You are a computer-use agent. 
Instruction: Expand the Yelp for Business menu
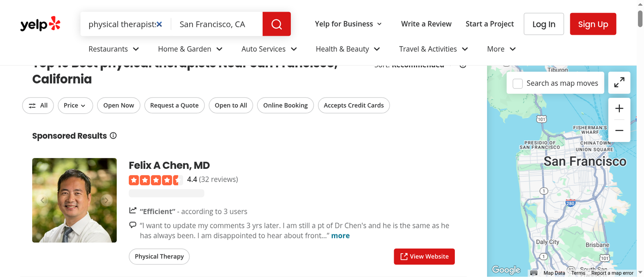coord(348,24)
